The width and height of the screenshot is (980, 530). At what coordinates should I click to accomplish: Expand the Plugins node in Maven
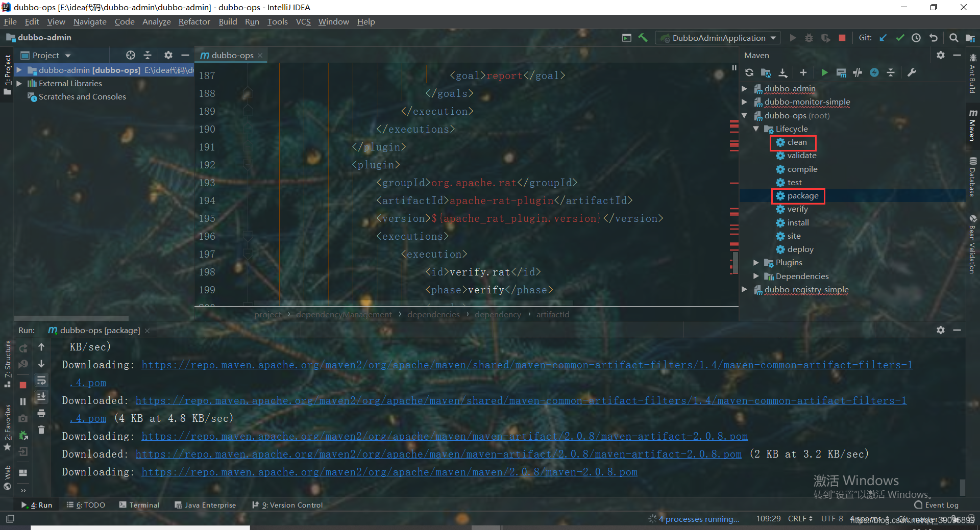(x=756, y=263)
